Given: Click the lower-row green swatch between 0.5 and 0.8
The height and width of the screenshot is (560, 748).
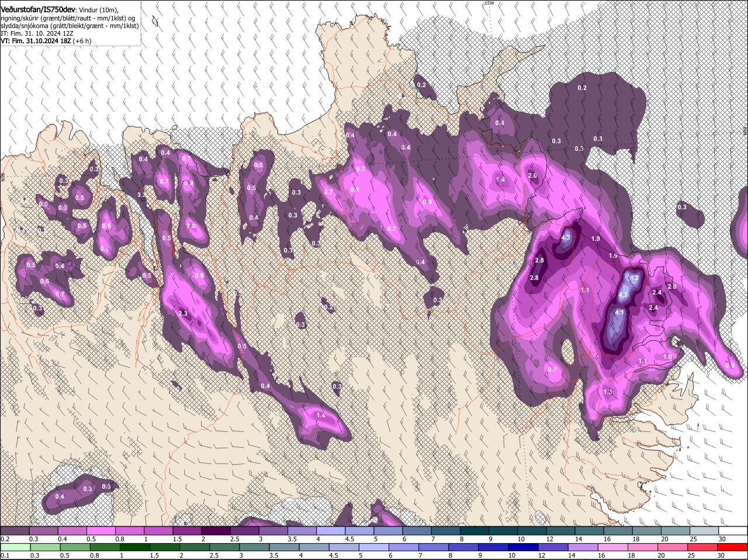Looking at the screenshot, I should coord(75,548).
